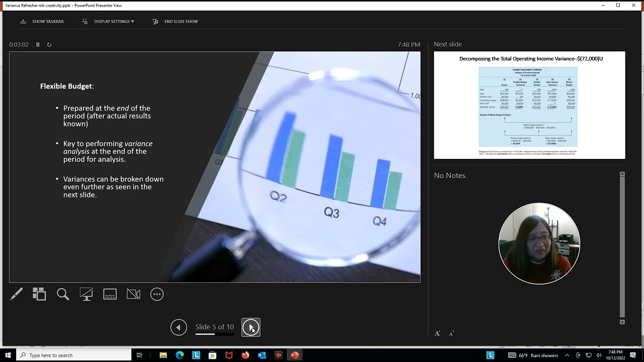Open the See all slides grid
The width and height of the screenshot is (644, 362).
[x=39, y=294]
